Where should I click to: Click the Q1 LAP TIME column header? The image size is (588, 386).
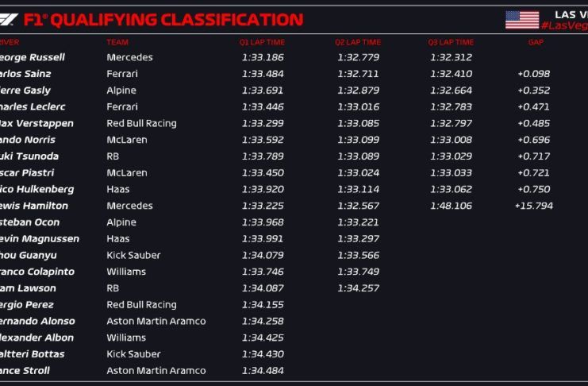(x=262, y=42)
